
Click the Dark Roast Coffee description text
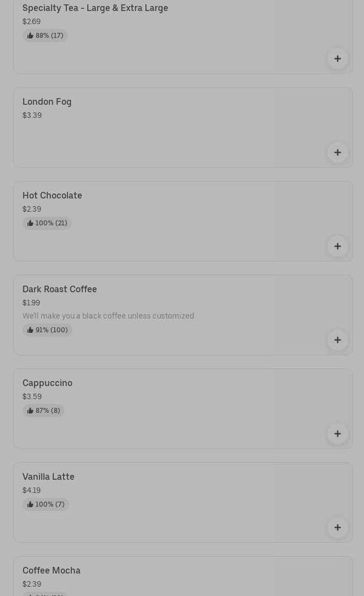tap(108, 316)
